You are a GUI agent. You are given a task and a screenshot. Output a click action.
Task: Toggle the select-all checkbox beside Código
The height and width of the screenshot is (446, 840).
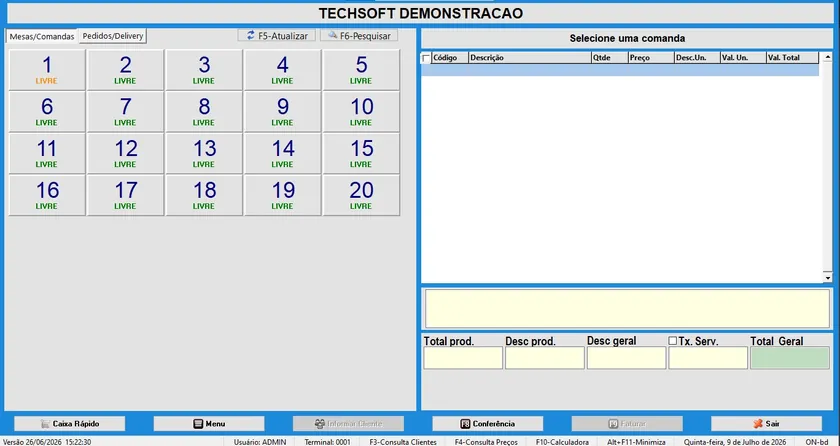[x=426, y=58]
